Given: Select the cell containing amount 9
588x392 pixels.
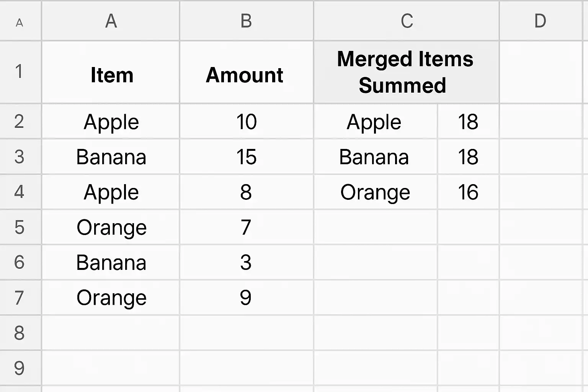Looking at the screenshot, I should click(246, 297).
